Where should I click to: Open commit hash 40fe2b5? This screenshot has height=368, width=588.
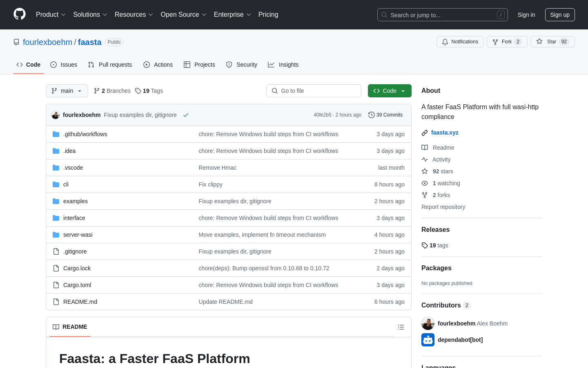(323, 115)
